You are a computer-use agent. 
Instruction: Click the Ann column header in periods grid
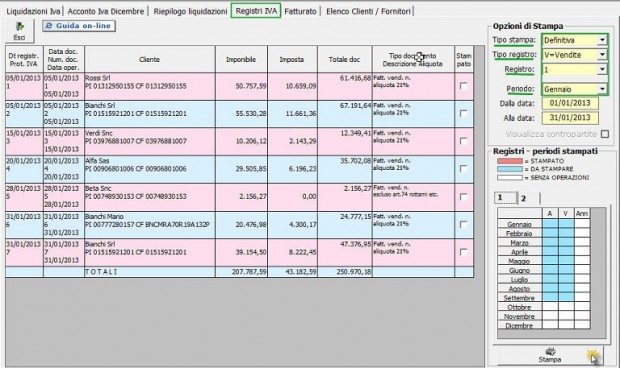(x=582, y=213)
